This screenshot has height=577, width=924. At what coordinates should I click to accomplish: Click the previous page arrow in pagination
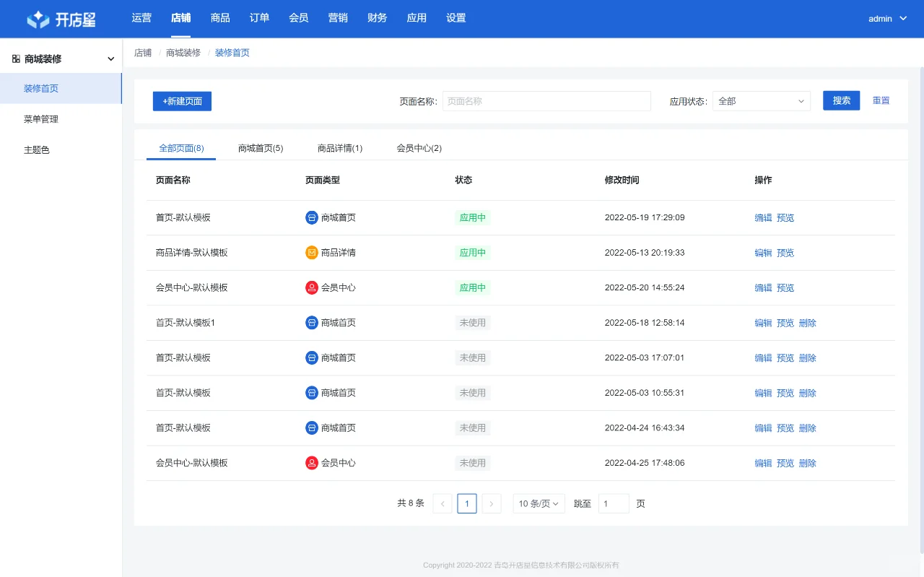[x=442, y=503]
